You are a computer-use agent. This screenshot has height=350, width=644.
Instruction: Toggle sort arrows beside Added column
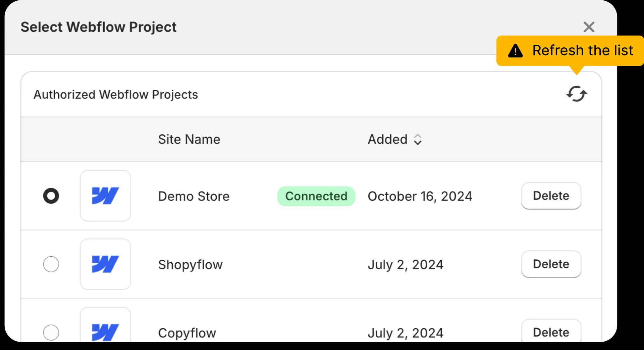[x=418, y=139]
